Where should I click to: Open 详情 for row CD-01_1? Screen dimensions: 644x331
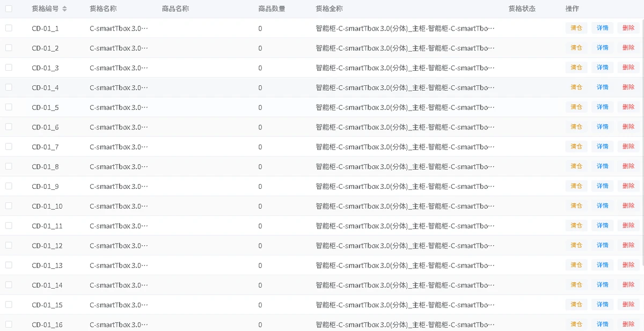603,28
